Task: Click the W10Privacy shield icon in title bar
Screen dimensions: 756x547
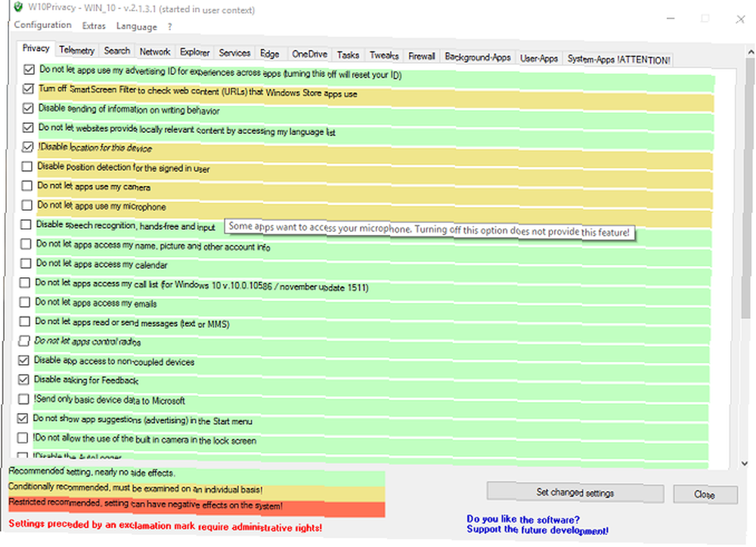Action: click(18, 7)
